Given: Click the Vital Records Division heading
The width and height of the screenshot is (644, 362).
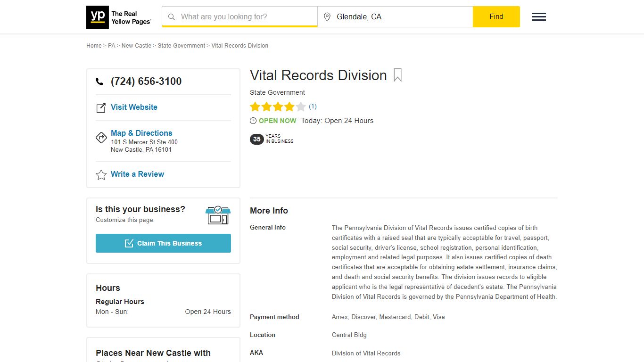Looking at the screenshot, I should [318, 75].
